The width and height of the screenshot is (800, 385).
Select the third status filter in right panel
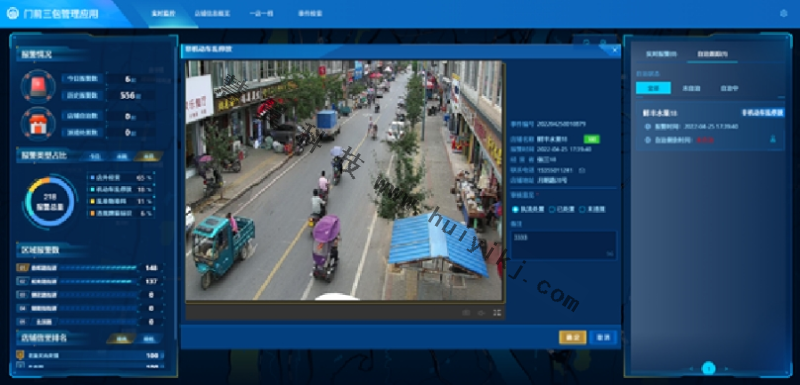point(729,88)
